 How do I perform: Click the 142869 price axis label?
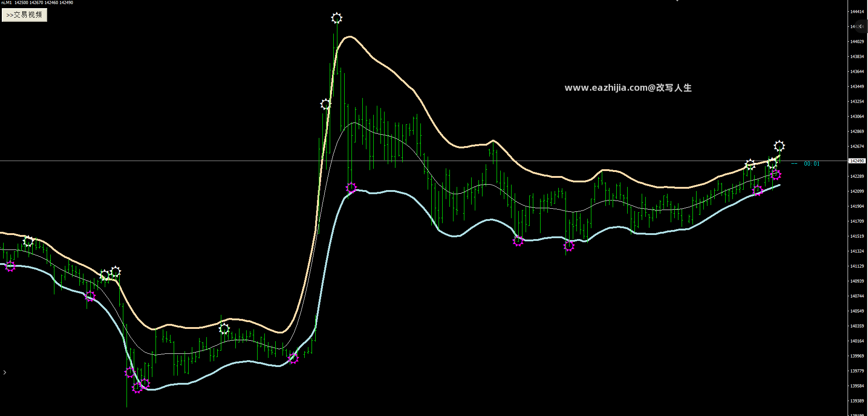(857, 131)
